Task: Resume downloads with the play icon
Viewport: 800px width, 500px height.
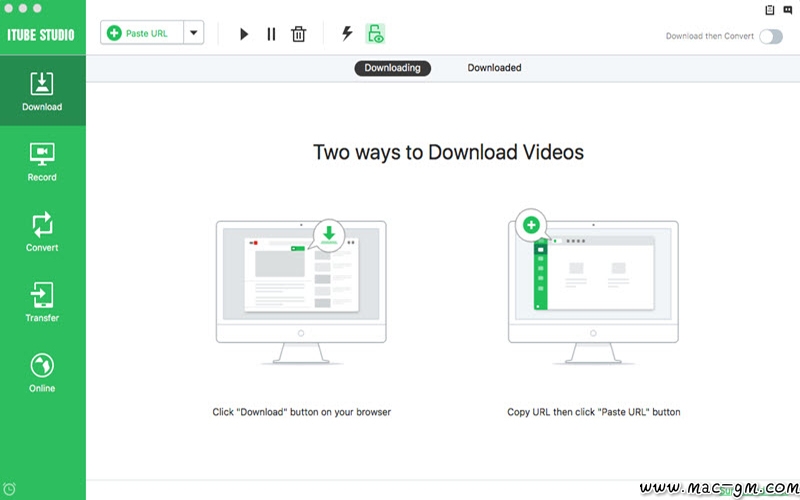Action: (244, 34)
